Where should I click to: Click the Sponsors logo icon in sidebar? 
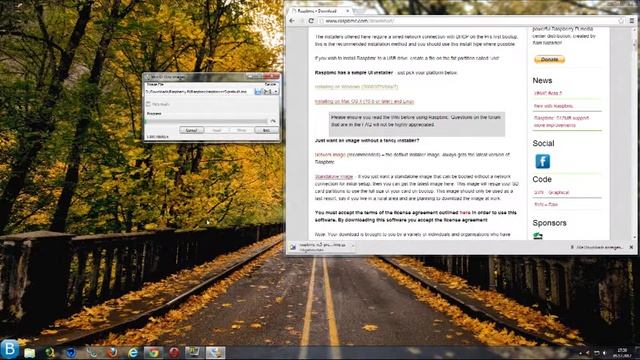coord(538,236)
